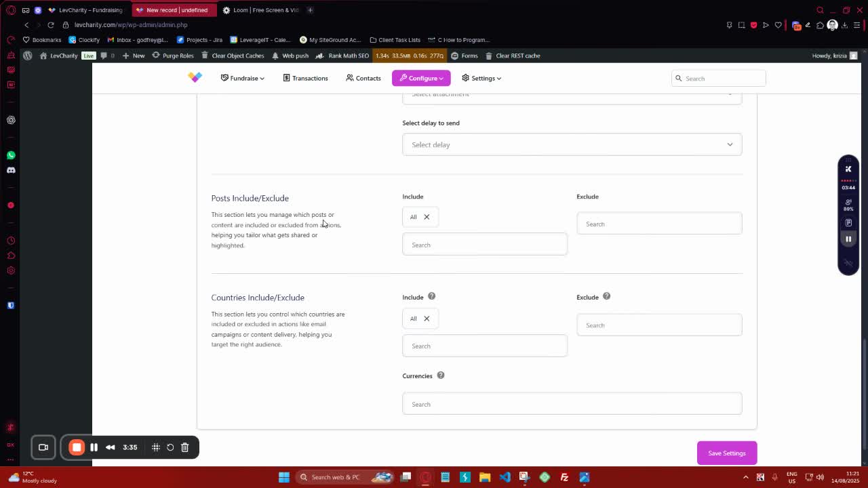
Task: Click the Posts Exclude search field
Action: [659, 224]
